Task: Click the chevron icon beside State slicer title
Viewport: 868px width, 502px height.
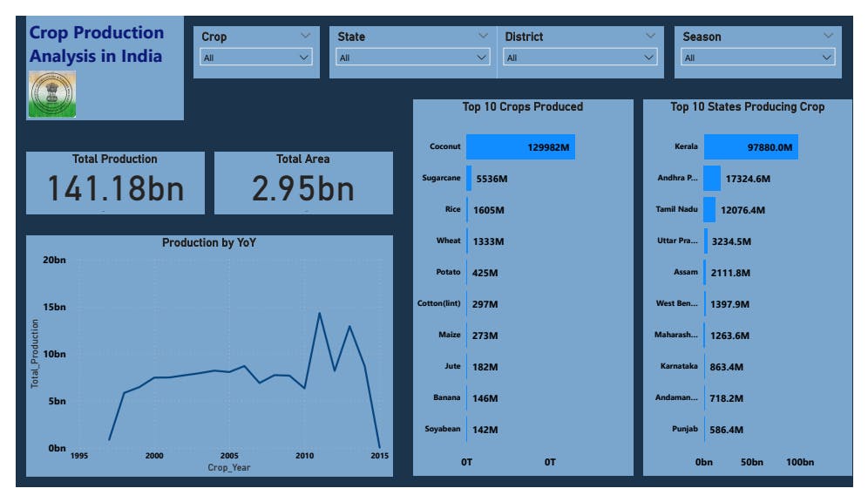Action: coord(484,36)
